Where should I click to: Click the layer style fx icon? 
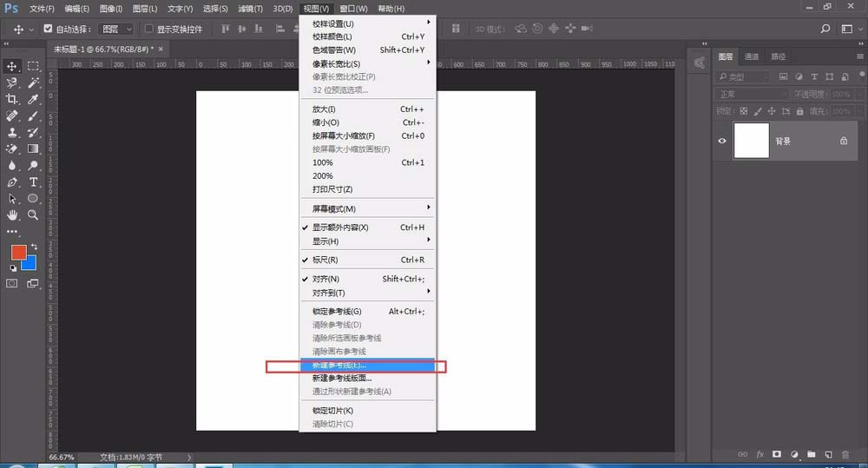[x=760, y=454]
